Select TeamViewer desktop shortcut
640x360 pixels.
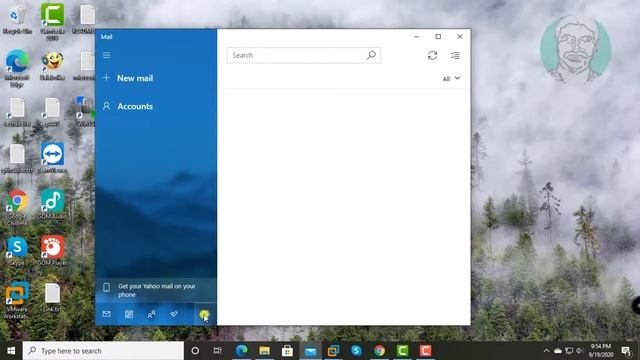click(x=52, y=158)
